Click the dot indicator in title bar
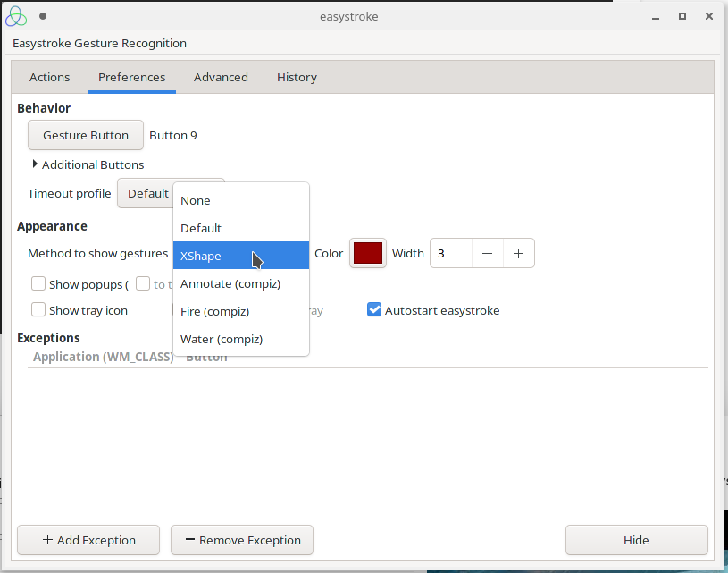The width and height of the screenshot is (728, 573). pyautogui.click(x=43, y=16)
